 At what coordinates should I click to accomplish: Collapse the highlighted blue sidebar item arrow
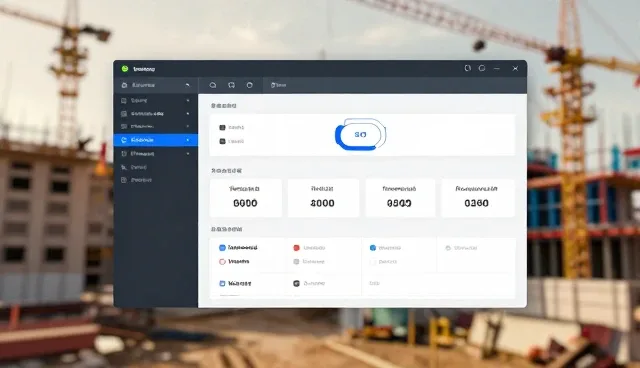point(188,140)
